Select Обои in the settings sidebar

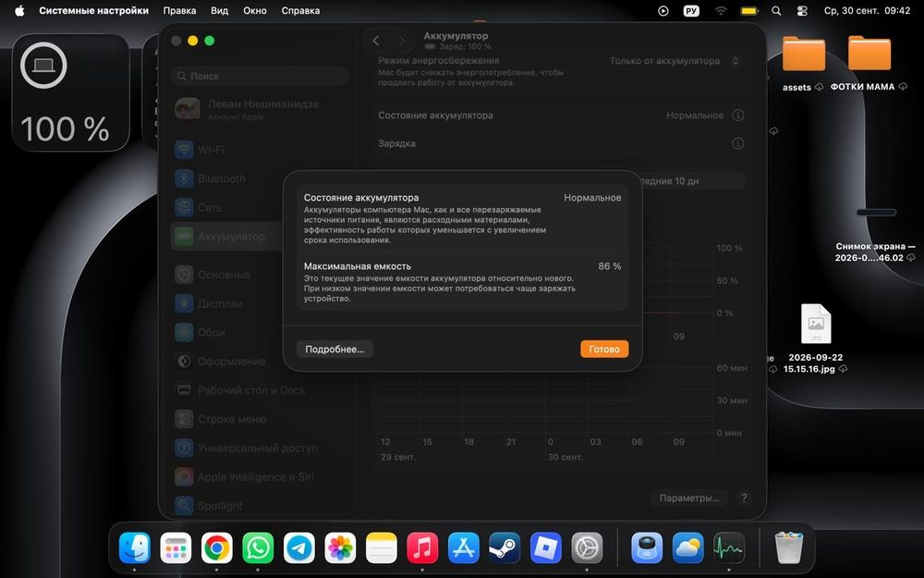(x=260, y=333)
